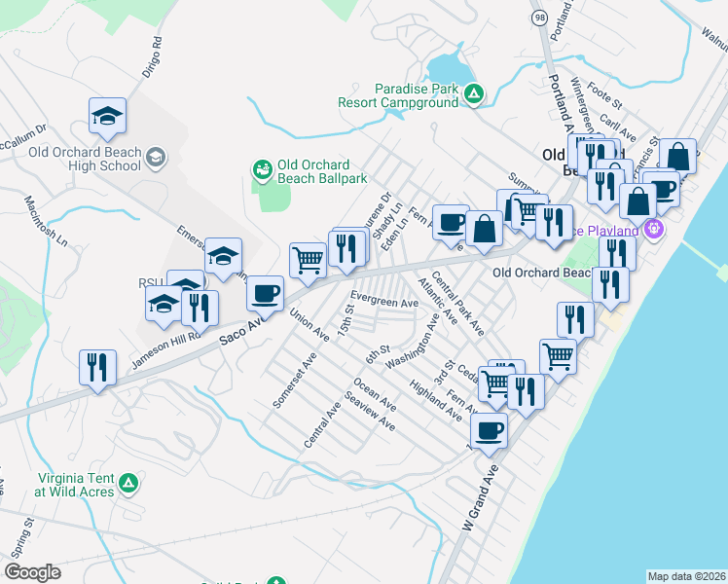Click the Google logo
Image resolution: width=728 pixels, height=584 pixels.
coord(32,572)
